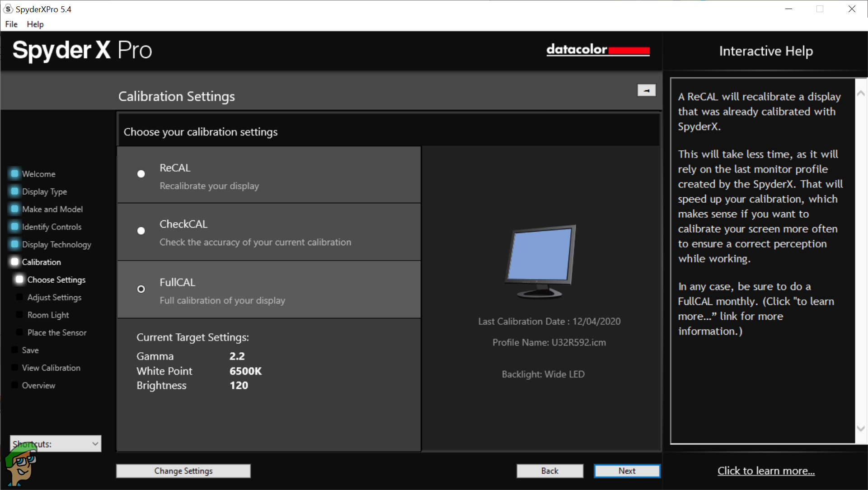This screenshot has height=490, width=868.
Task: Click the Identify Controls step indicator
Action: point(14,227)
